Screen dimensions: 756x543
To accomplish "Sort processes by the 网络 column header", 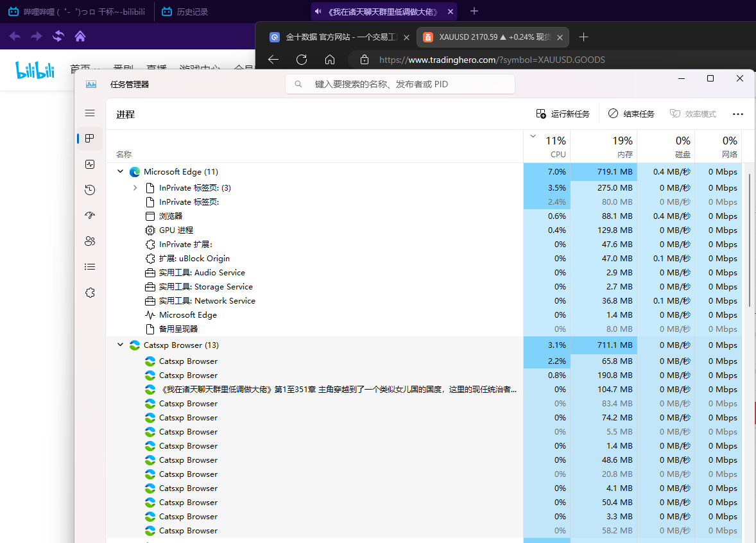I will pyautogui.click(x=718, y=146).
